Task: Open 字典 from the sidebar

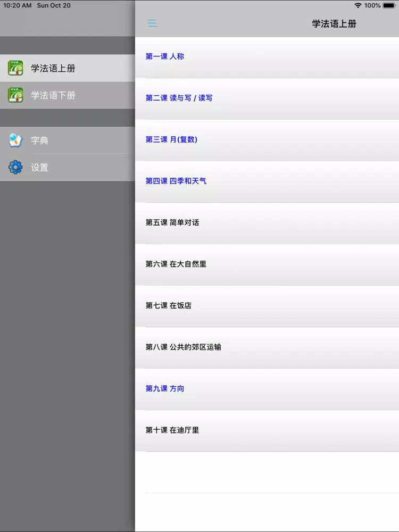Action: (x=68, y=140)
